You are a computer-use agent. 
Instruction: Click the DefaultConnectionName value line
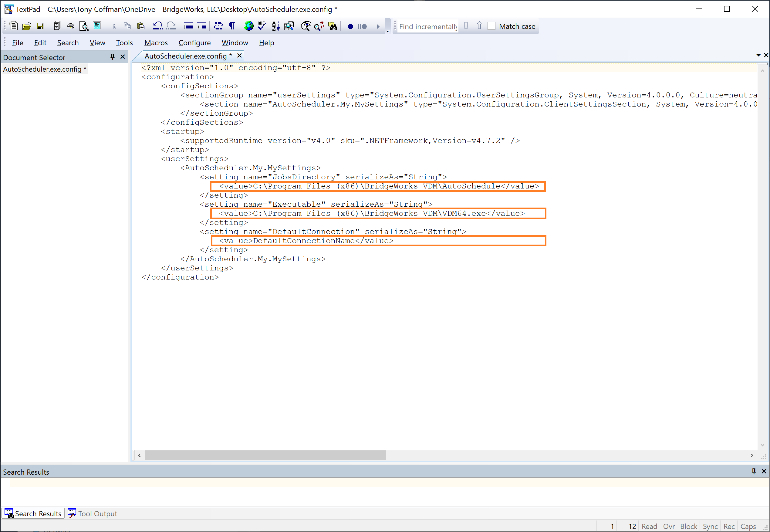(x=306, y=241)
